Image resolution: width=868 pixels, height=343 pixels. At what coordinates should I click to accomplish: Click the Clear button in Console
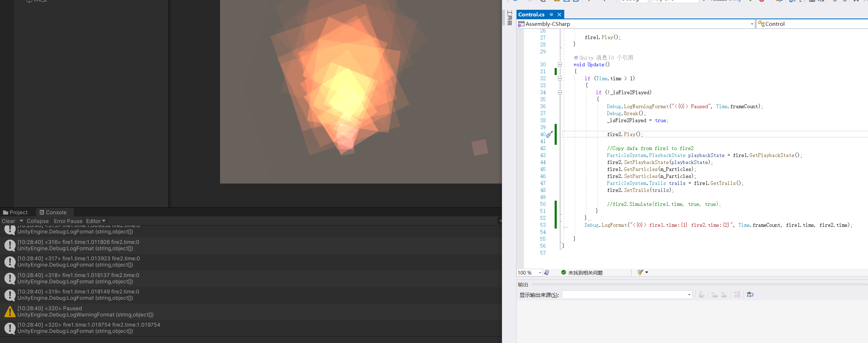pos(8,221)
